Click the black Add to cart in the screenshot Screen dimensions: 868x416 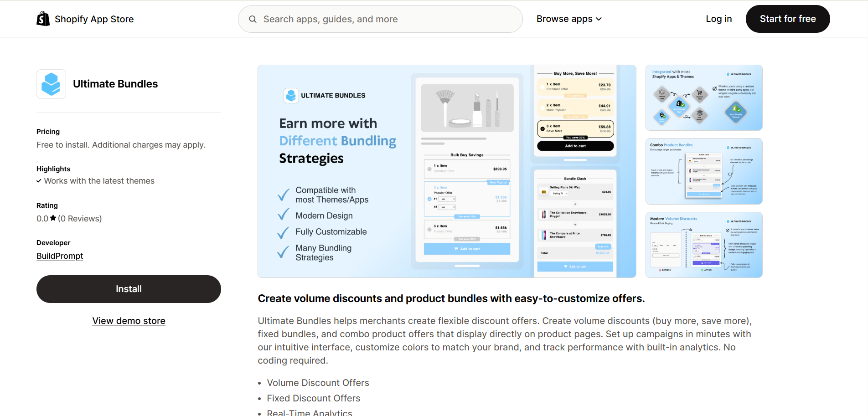[575, 146]
